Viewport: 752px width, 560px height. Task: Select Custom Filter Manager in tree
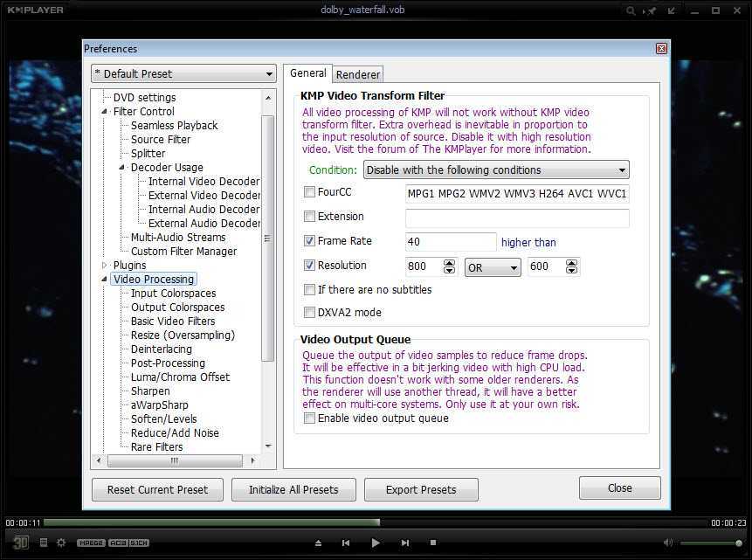click(183, 251)
